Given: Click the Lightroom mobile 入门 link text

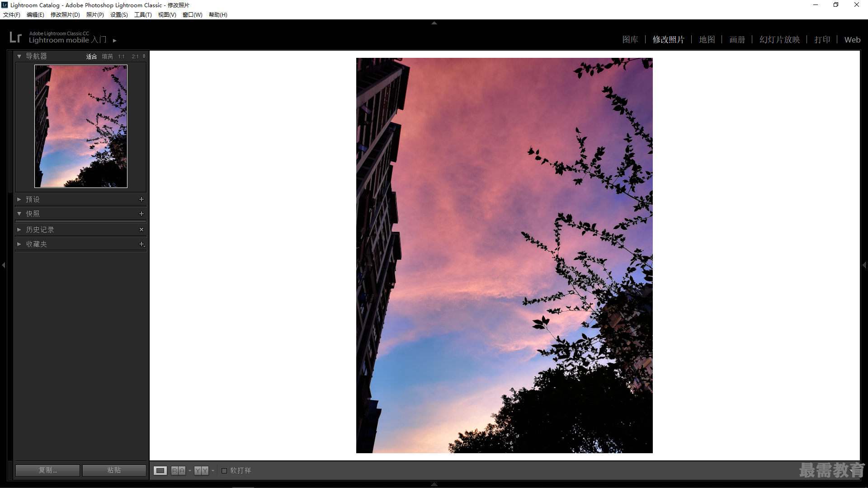Looking at the screenshot, I should pos(68,40).
